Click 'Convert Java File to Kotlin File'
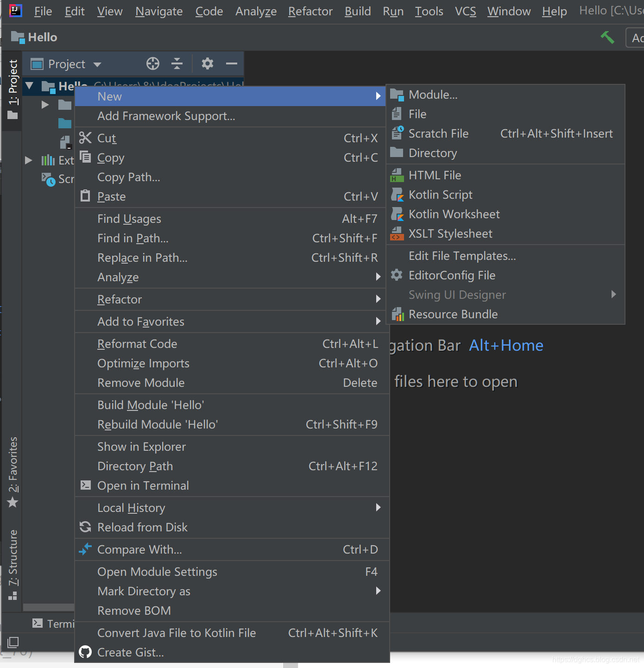Image resolution: width=644 pixels, height=668 pixels. 176,633
